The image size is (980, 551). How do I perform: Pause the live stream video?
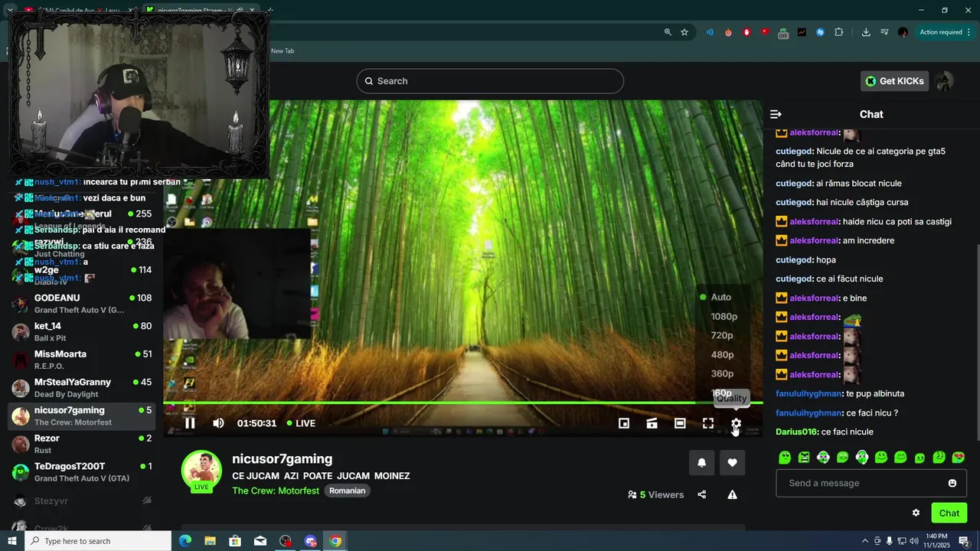pos(190,423)
